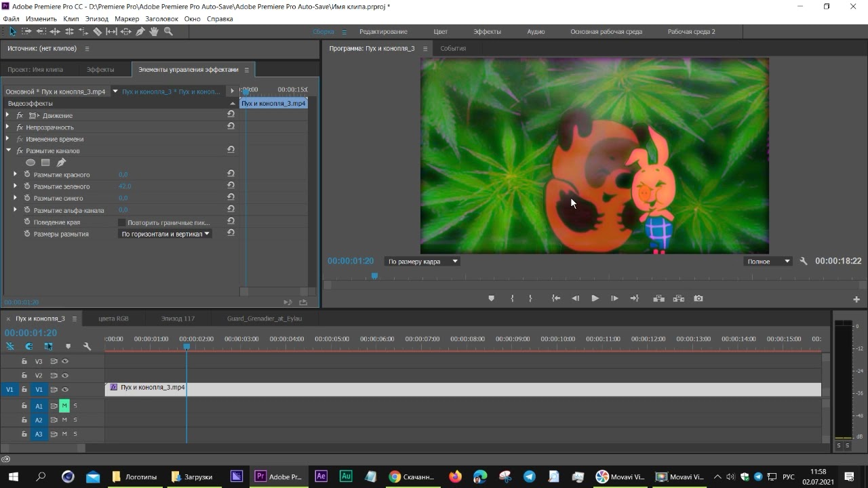Open the По размеру кадра zoom dropdown
Screen dimensions: 868x488
pos(422,261)
